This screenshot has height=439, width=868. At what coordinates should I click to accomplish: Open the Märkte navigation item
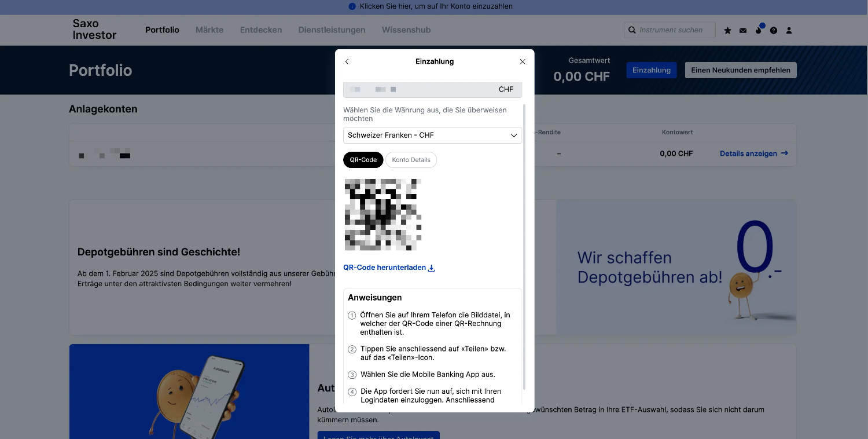click(209, 30)
